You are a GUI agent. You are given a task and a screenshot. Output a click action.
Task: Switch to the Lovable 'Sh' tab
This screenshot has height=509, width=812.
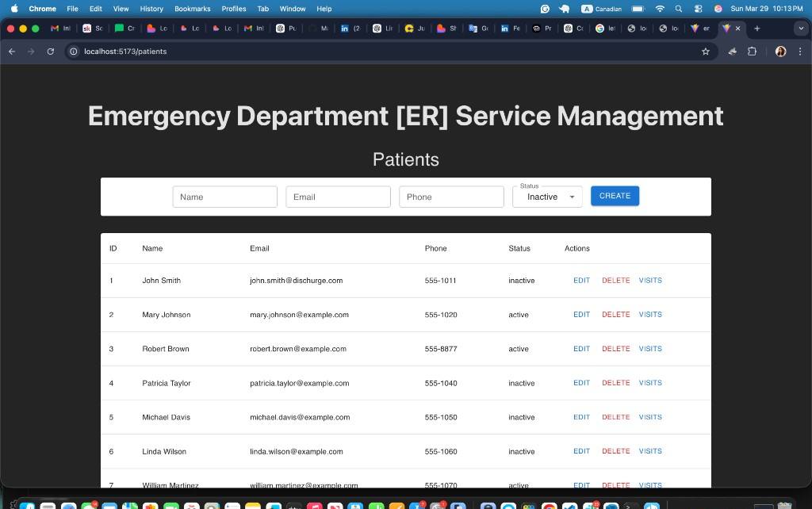(x=447, y=29)
